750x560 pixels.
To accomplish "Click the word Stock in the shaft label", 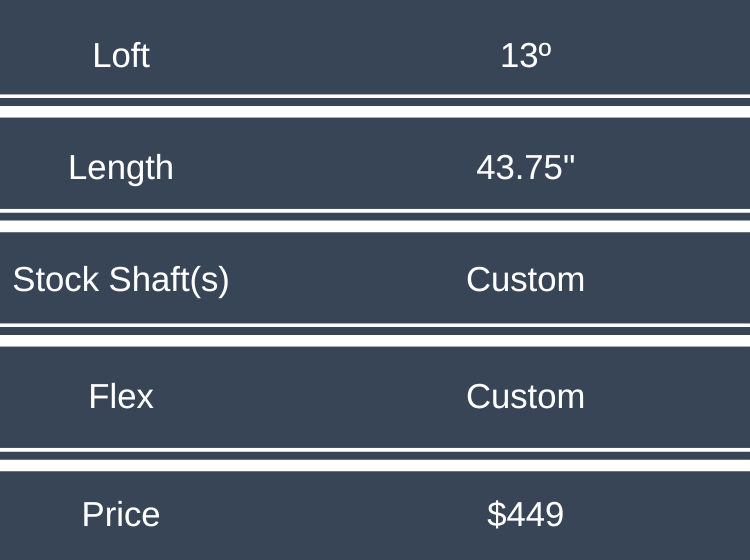I will (56, 280).
